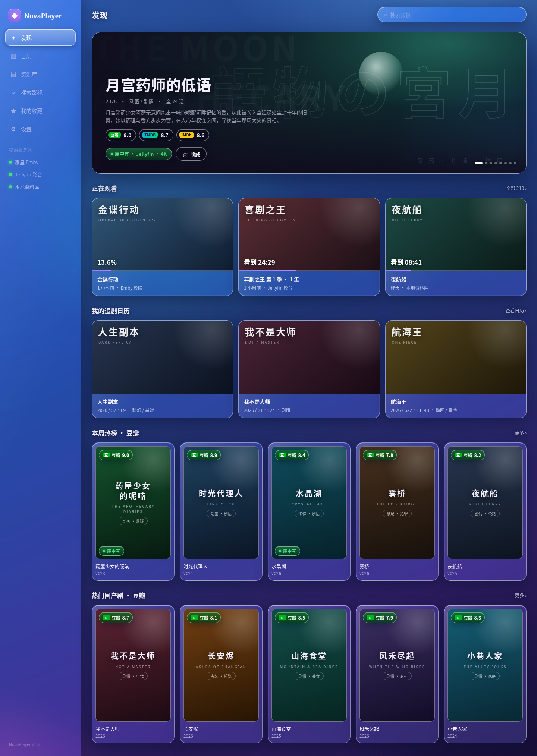This screenshot has height=756, width=537.
Task: Click progress bar on 金谍行动 card
Action: tap(162, 271)
